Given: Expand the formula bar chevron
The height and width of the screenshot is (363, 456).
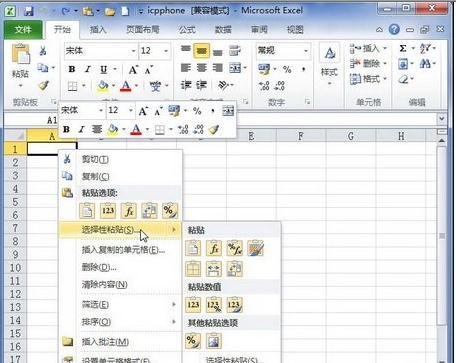Looking at the screenshot, I should pyautogui.click(x=442, y=119).
